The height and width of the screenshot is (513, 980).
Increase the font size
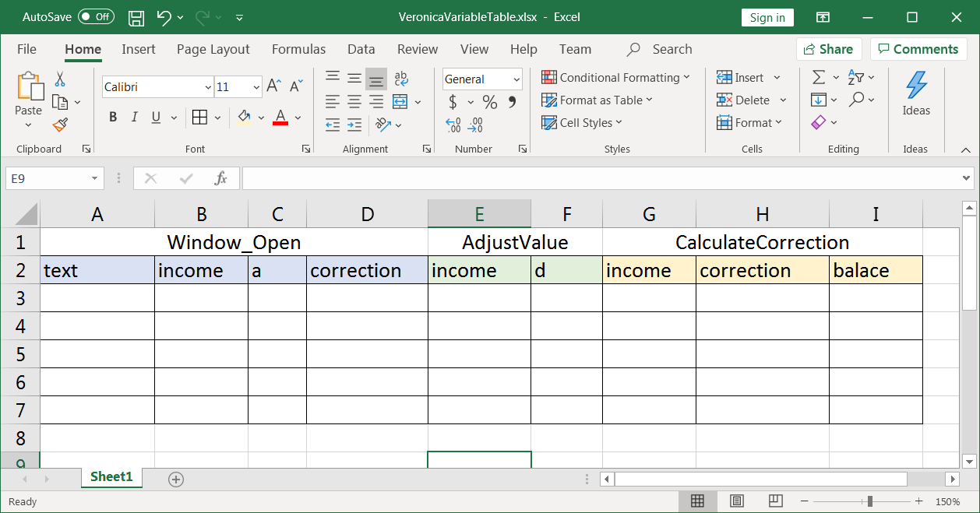[x=273, y=86]
